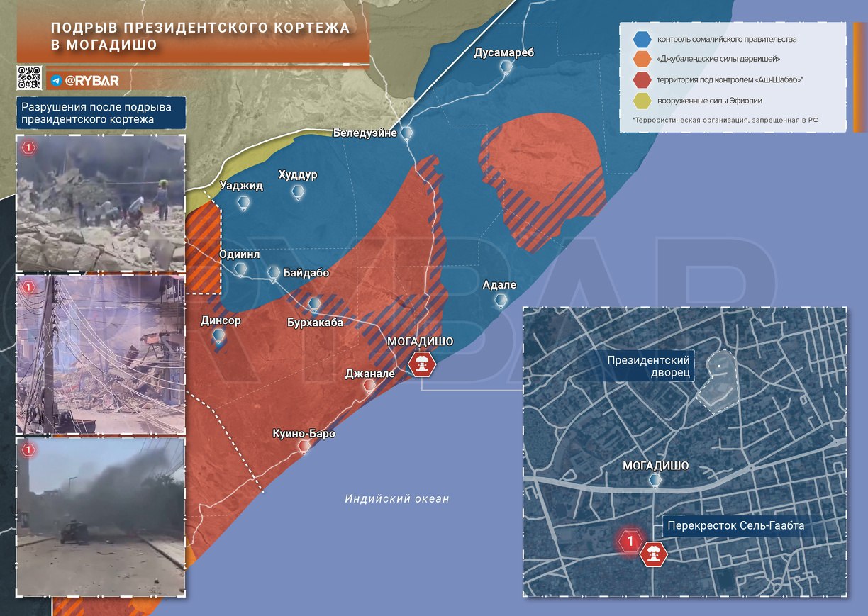
Task: Click the Байдабо city marker
Action: (x=274, y=273)
